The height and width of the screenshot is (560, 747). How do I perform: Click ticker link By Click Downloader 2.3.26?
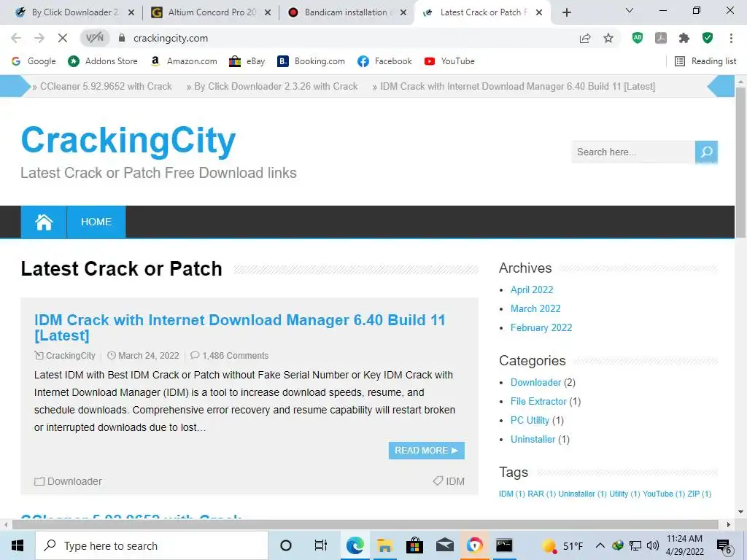pos(276,86)
